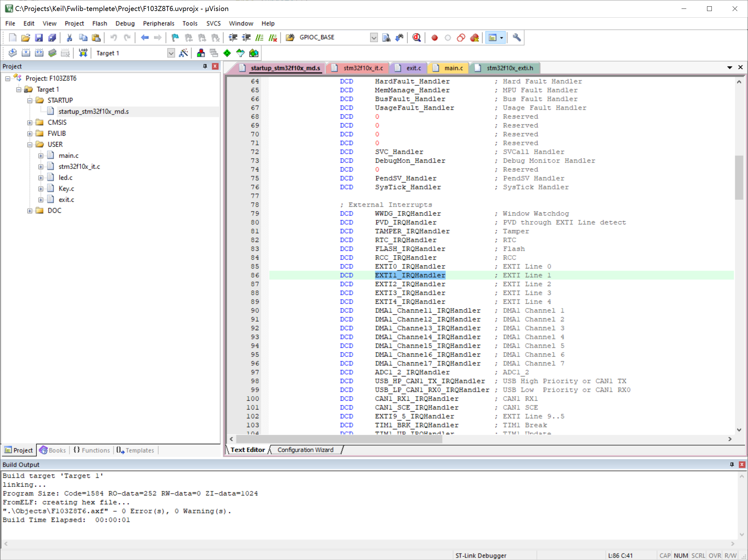This screenshot has height=560, width=748.
Task: Insert breakpoint with red dot icon
Action: coord(435,37)
